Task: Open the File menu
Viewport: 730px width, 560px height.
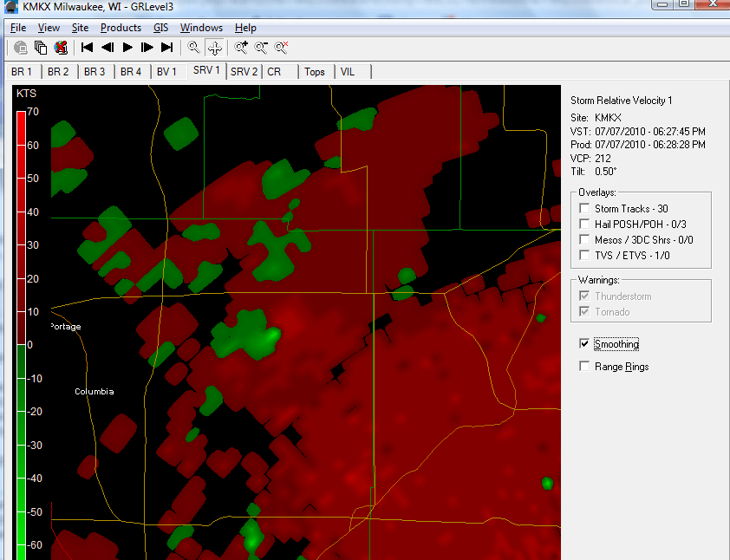Action: coord(18,28)
